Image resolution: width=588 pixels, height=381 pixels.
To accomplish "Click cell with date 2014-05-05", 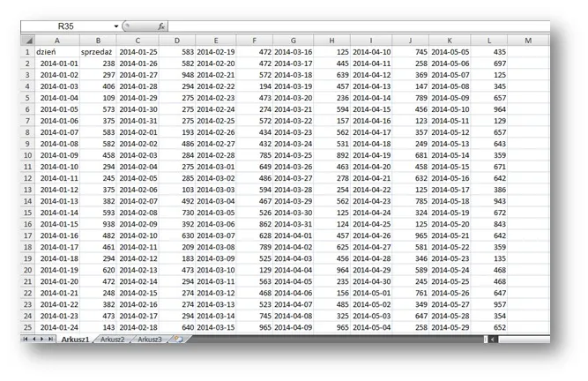I will tap(450, 52).
